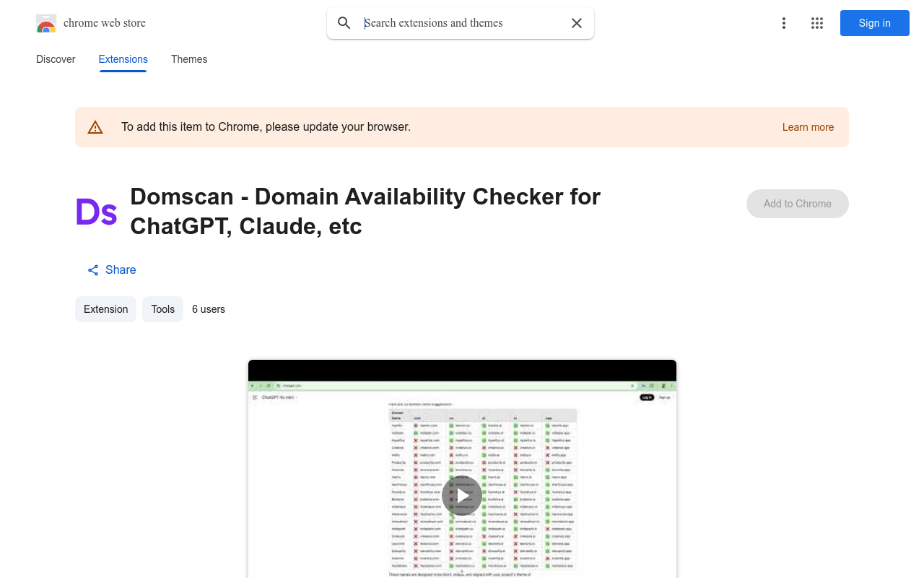Image resolution: width=924 pixels, height=578 pixels.
Task: Click the disabled Add to Chrome button
Action: pos(798,204)
